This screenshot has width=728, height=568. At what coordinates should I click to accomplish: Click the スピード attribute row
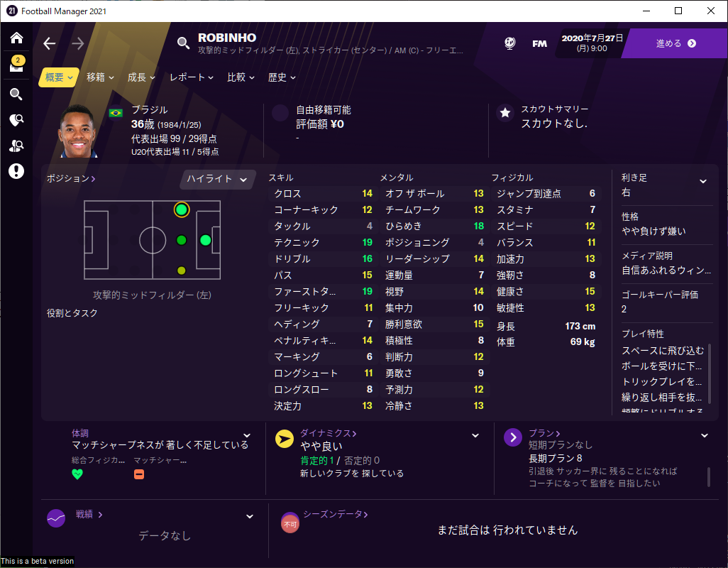546,226
